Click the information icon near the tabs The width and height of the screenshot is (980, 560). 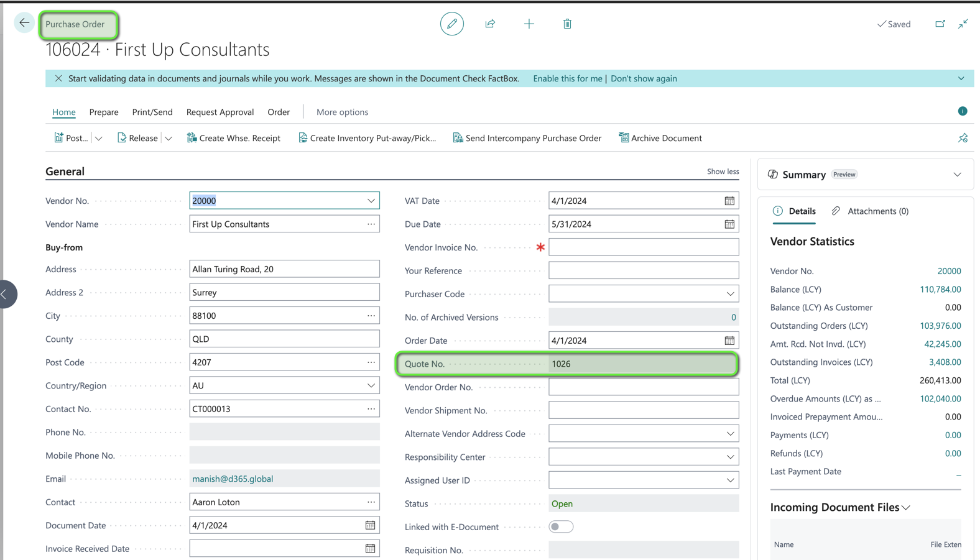pyautogui.click(x=963, y=111)
